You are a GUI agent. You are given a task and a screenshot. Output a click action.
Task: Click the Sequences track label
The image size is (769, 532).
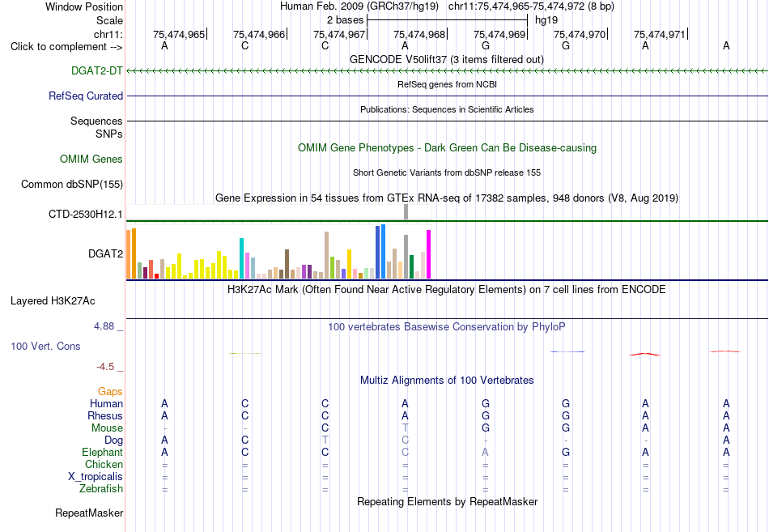pyautogui.click(x=96, y=121)
